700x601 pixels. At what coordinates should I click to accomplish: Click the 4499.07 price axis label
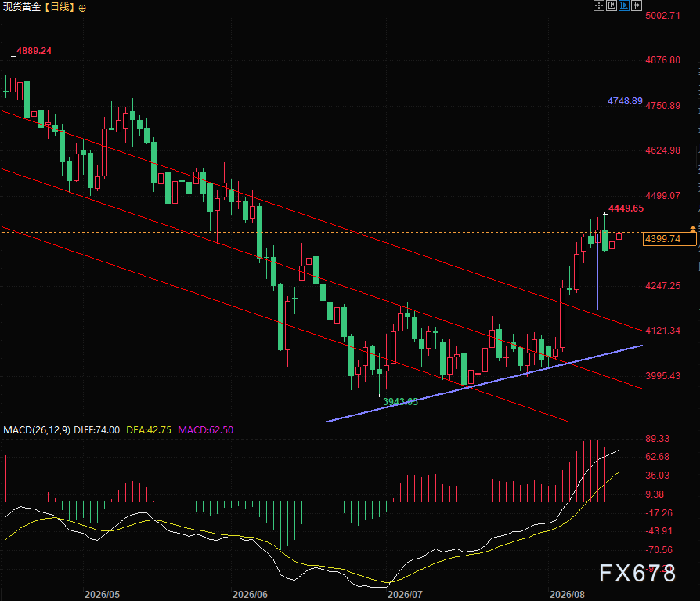click(x=663, y=196)
